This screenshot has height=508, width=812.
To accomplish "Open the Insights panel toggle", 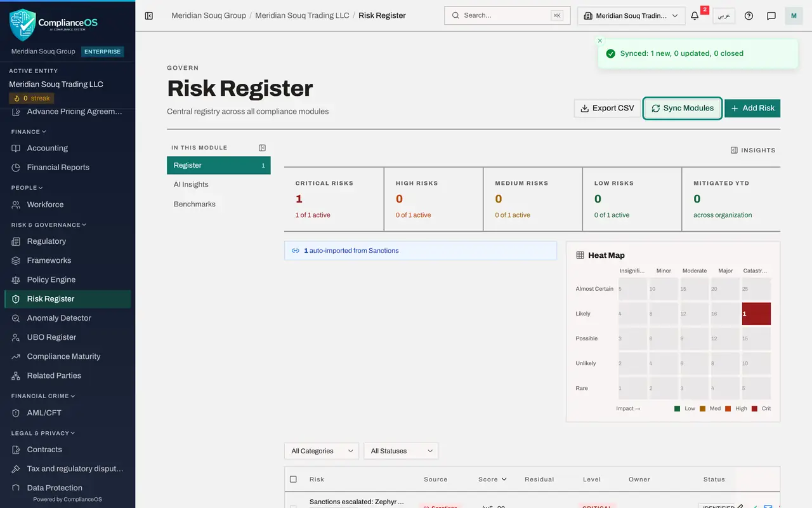I will click(753, 150).
